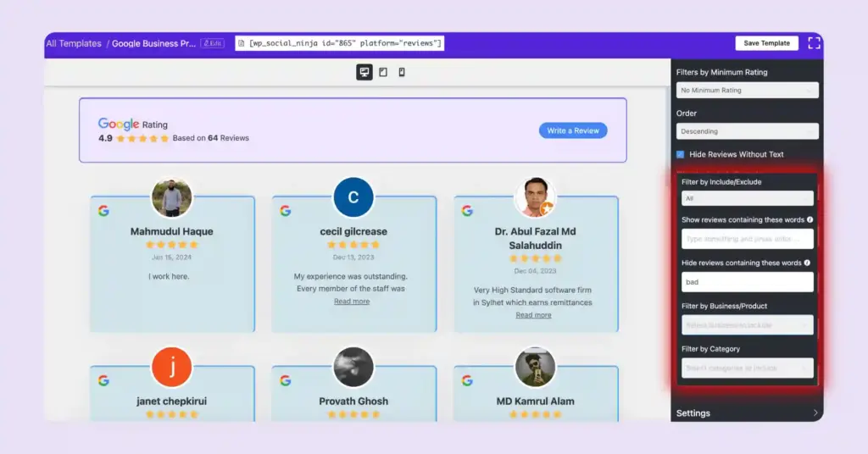Click cecil gilcrease avatar letter C
The height and width of the screenshot is (454, 868).
coord(353,197)
